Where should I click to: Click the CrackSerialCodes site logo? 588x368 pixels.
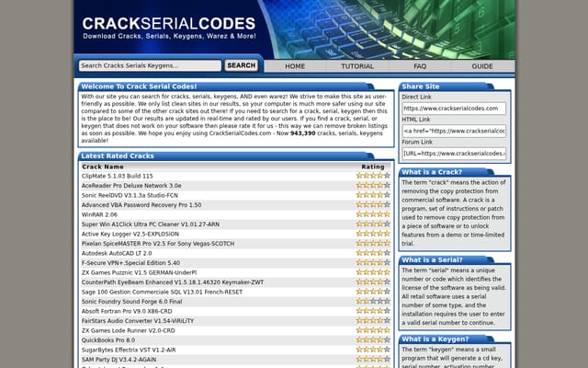pyautogui.click(x=169, y=28)
